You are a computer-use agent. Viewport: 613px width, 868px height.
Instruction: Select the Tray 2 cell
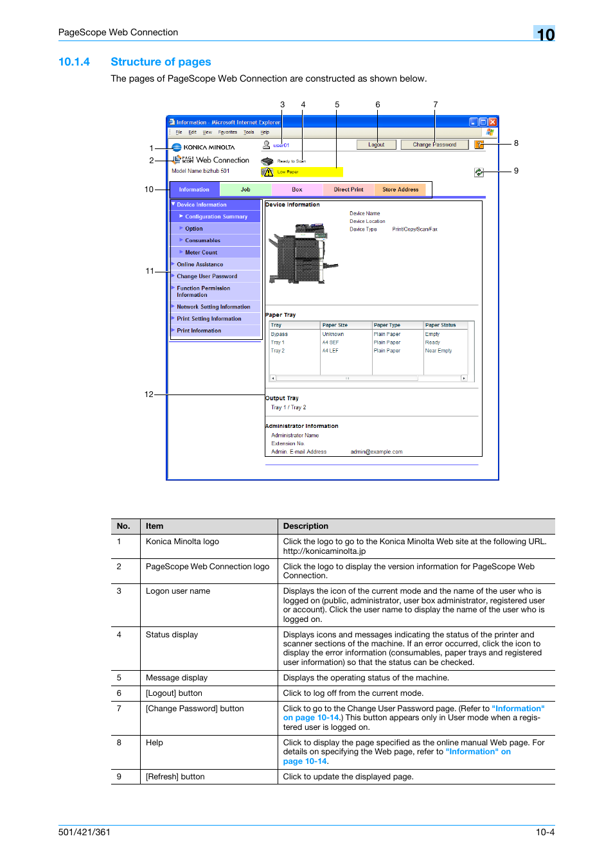click(x=278, y=351)
